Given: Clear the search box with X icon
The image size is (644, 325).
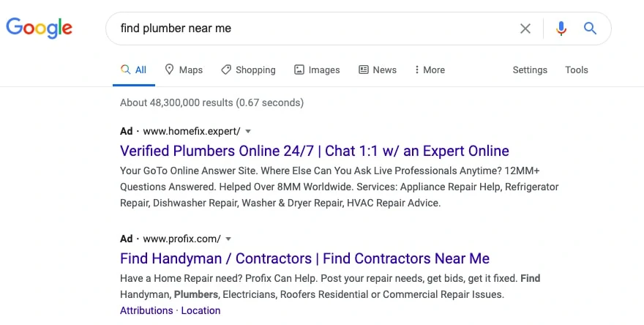Looking at the screenshot, I should 525,29.
